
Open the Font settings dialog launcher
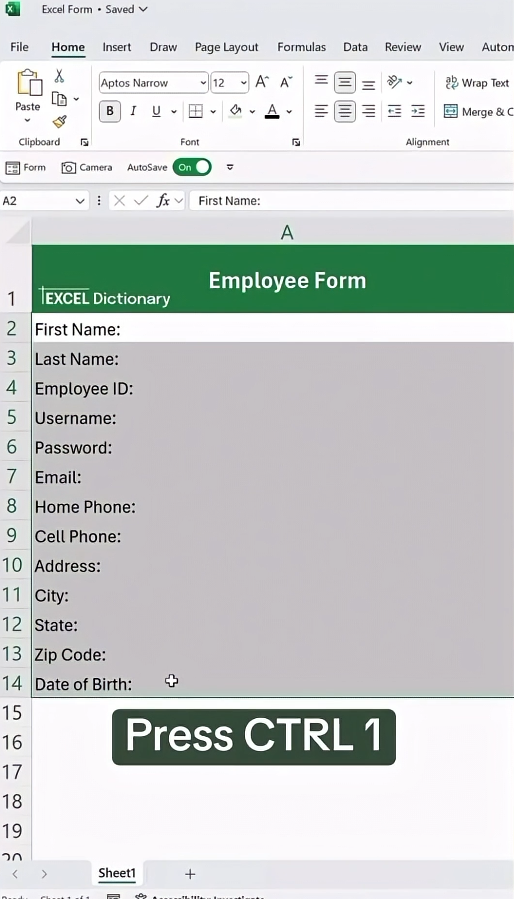(296, 142)
